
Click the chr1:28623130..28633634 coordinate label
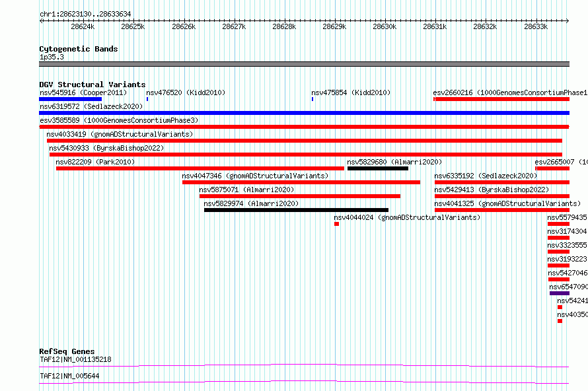(85, 15)
